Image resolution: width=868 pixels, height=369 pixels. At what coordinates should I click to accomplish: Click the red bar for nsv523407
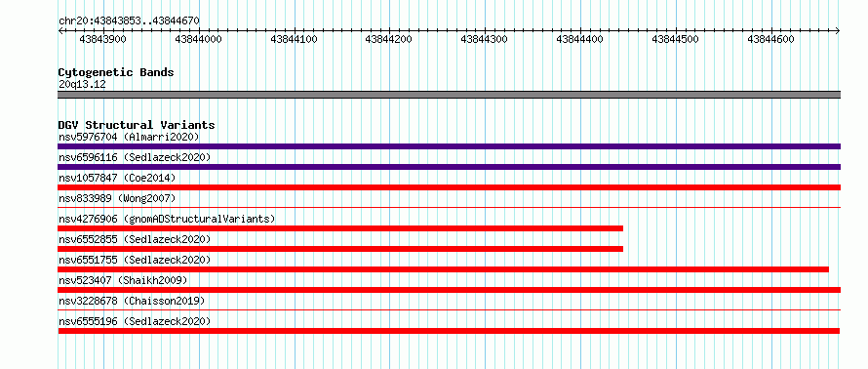tap(449, 290)
